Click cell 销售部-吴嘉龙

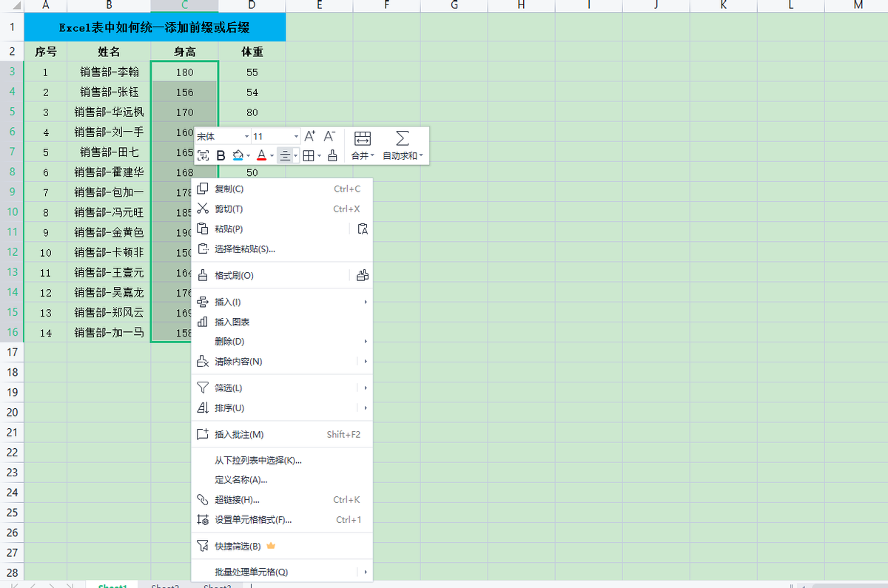[x=109, y=292]
